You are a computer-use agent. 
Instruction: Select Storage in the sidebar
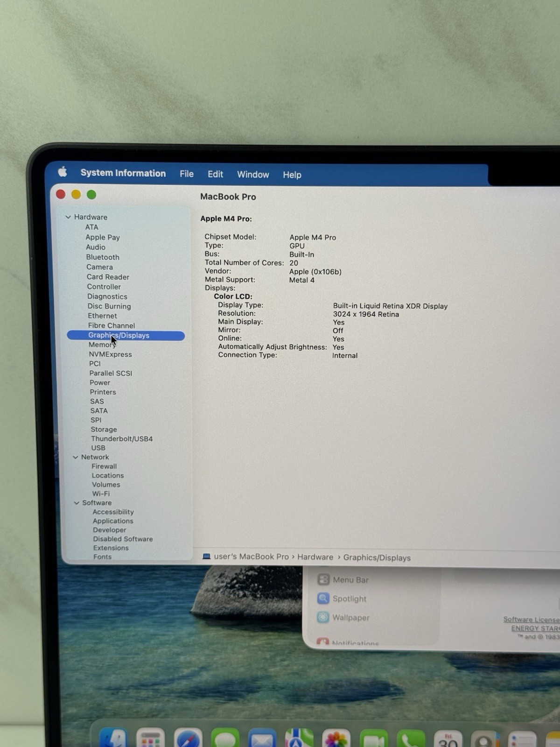tap(104, 430)
